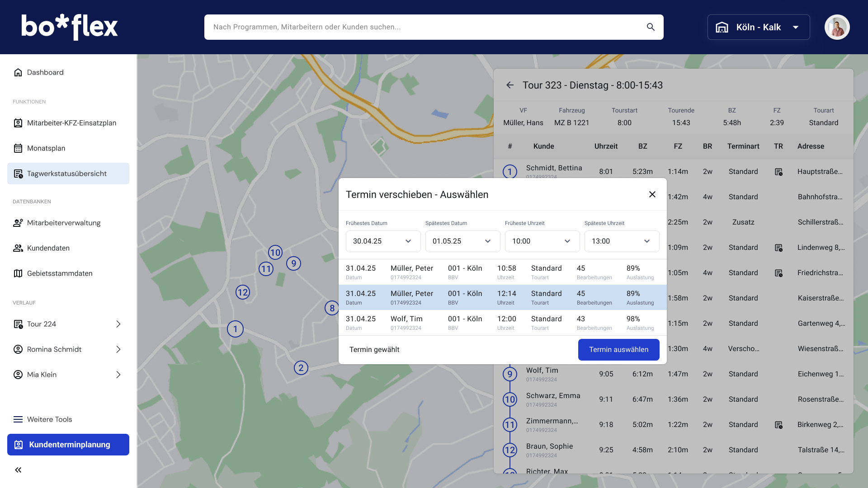Open the Späteste Uhrzeit dropdown

pyautogui.click(x=622, y=241)
